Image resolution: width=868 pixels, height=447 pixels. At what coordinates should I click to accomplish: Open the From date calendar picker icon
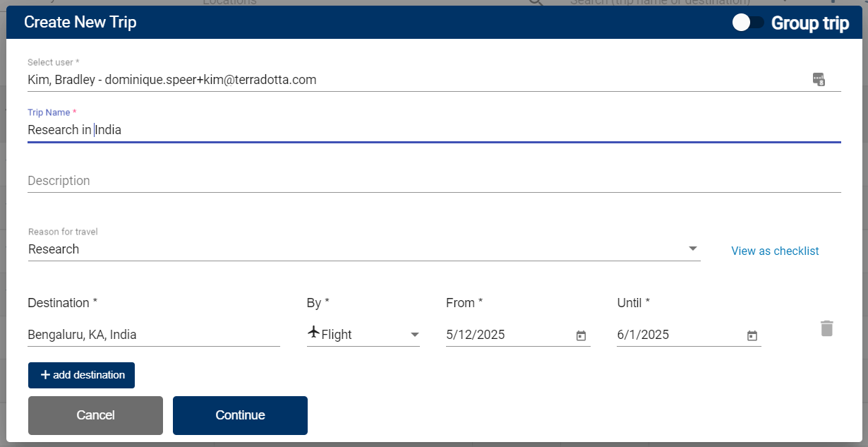581,336
